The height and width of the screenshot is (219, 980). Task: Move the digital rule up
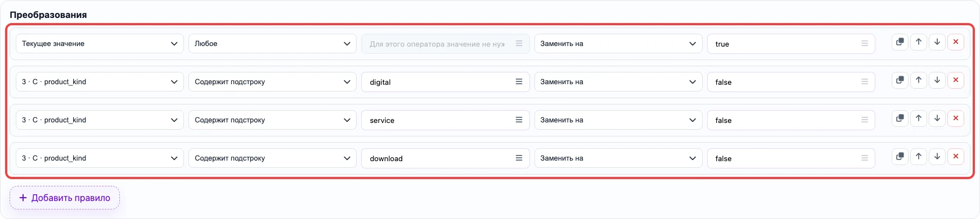click(919, 80)
